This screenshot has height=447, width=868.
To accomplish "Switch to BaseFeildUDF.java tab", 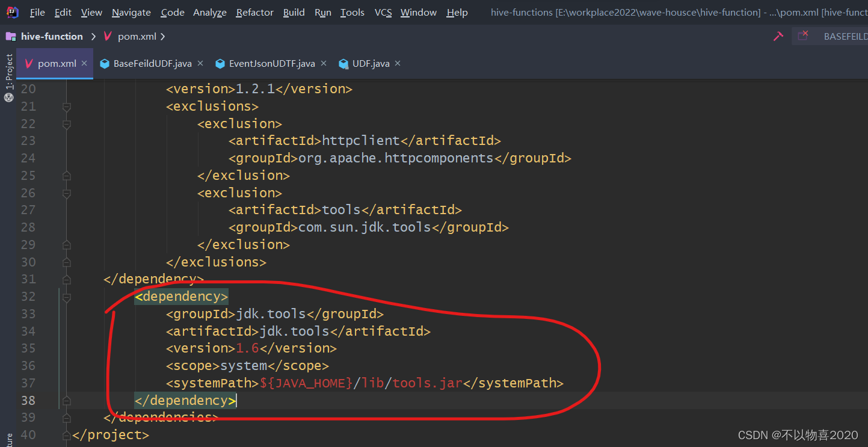I will (153, 64).
